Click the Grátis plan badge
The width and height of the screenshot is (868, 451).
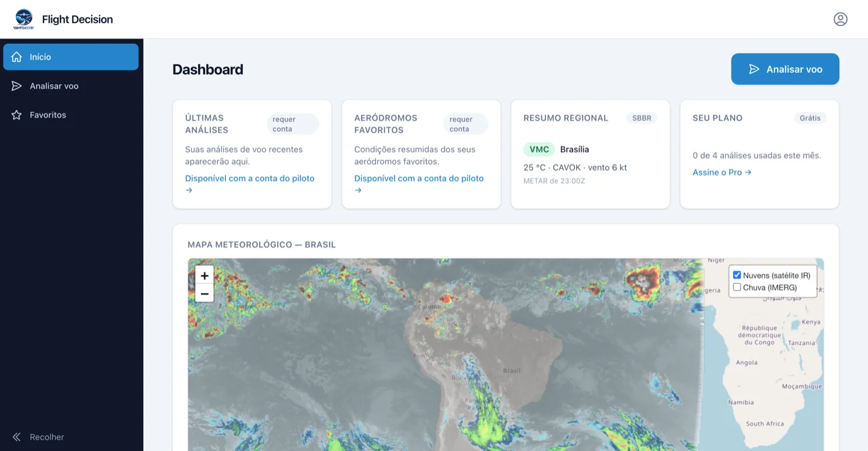click(810, 118)
